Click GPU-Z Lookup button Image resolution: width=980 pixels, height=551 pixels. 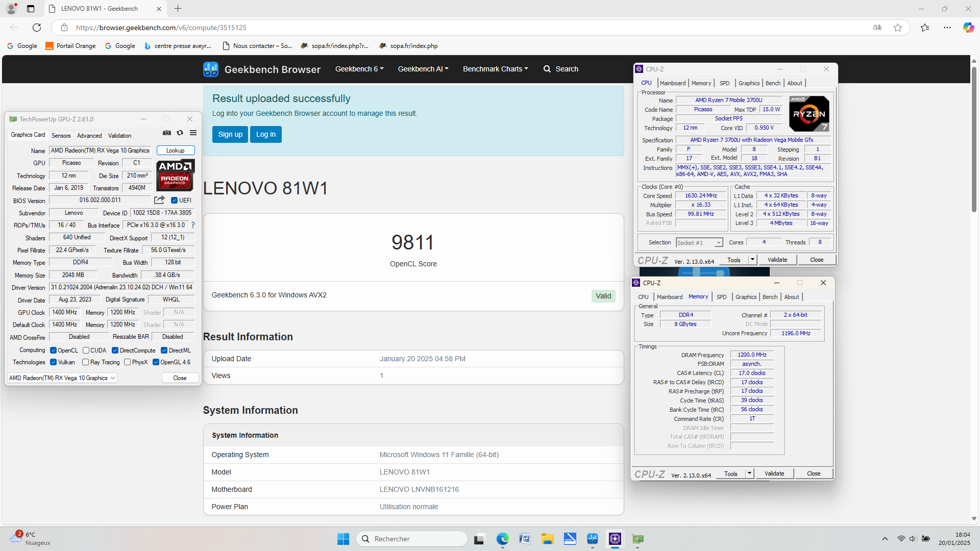point(175,151)
